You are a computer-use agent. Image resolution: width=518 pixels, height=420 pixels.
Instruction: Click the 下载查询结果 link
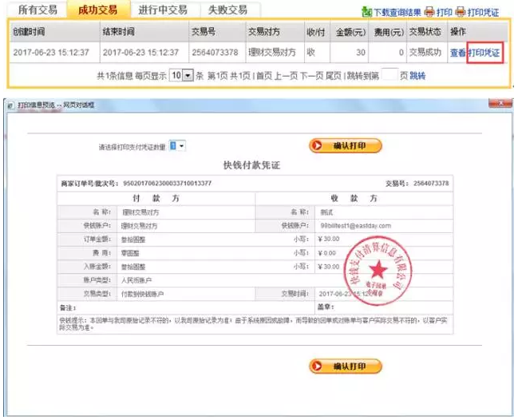pyautogui.click(x=397, y=13)
